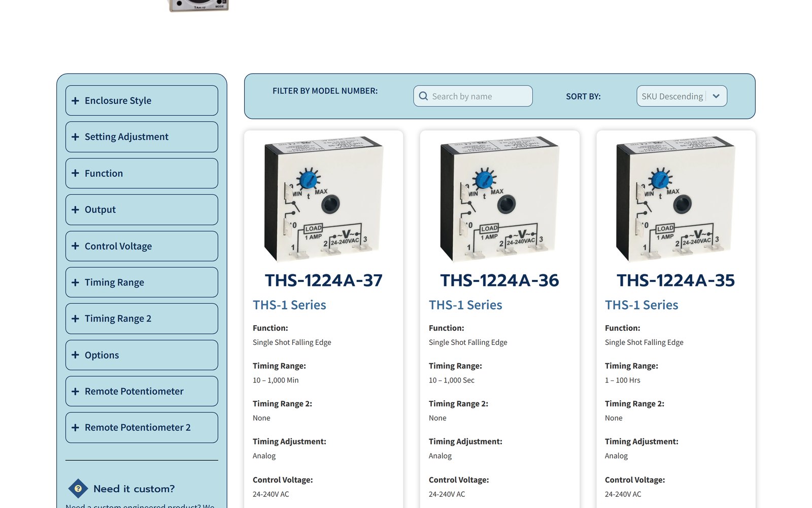Open the THS-1224A-37 product title

coord(323,280)
